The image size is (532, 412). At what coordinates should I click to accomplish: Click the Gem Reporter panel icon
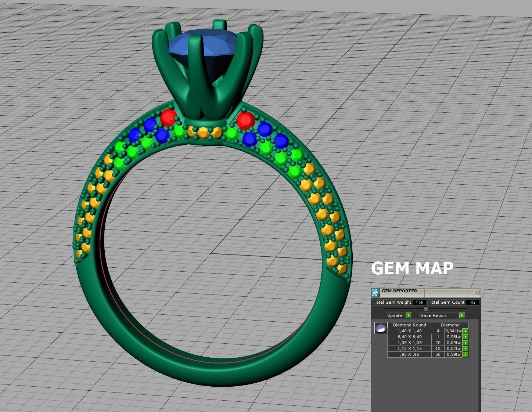375,293
